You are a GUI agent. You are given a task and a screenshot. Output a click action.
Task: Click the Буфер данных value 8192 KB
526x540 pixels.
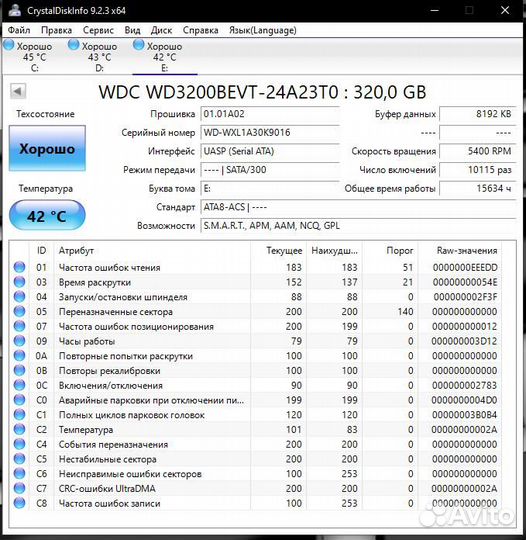(x=478, y=114)
